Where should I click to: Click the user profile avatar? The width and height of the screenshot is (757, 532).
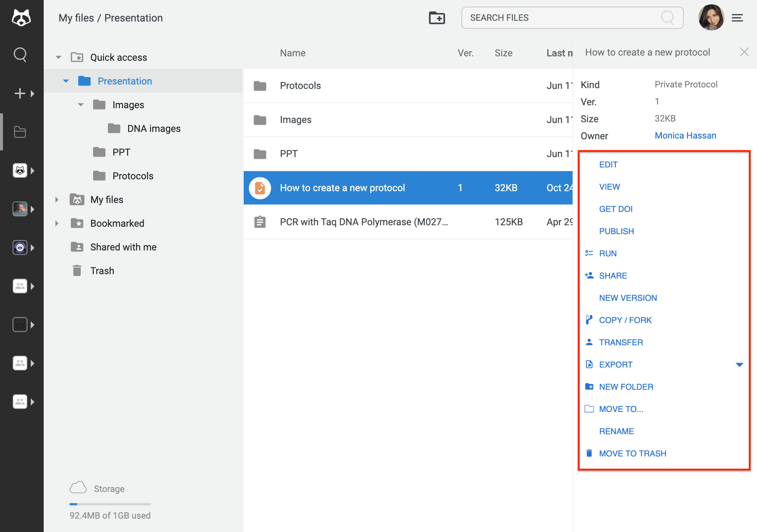tap(711, 18)
